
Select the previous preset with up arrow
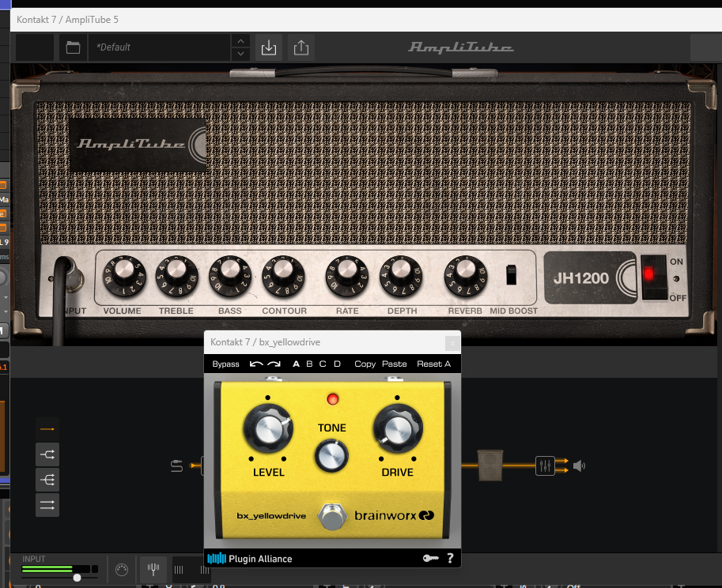coord(241,41)
